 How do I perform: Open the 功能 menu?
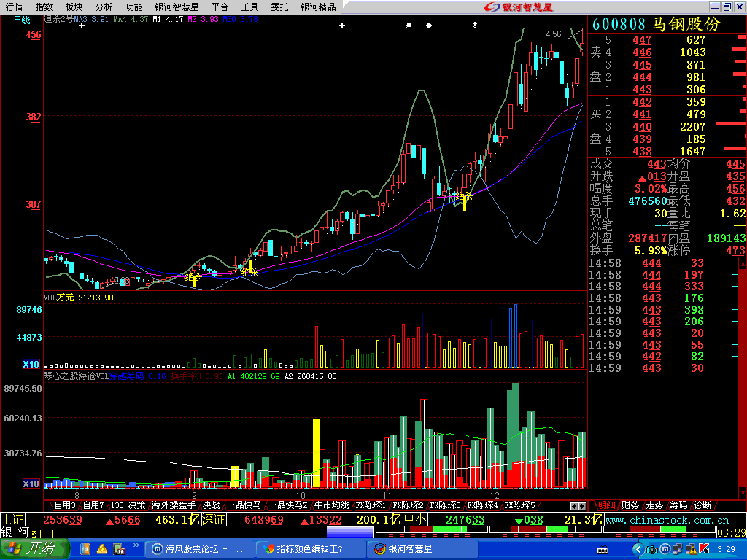(134, 7)
